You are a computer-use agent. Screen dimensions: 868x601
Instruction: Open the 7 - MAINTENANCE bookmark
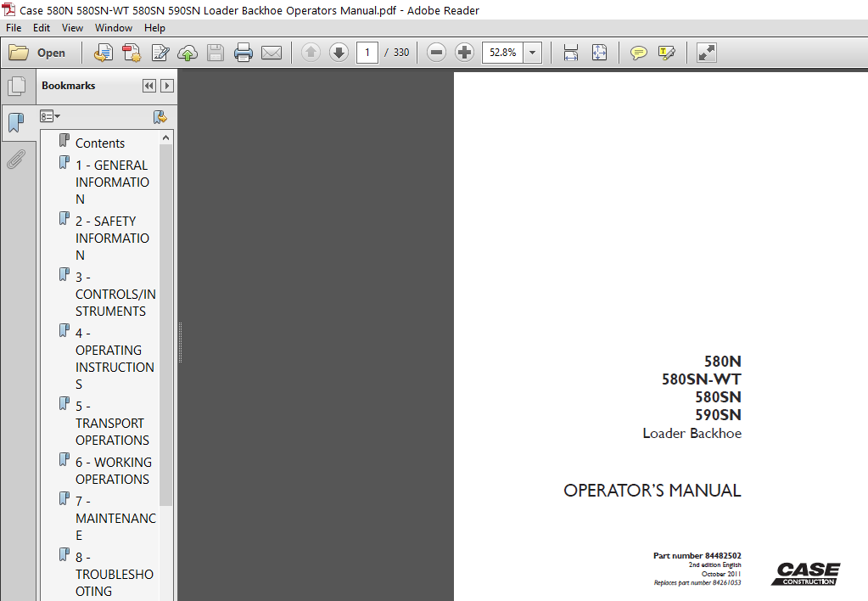[115, 518]
